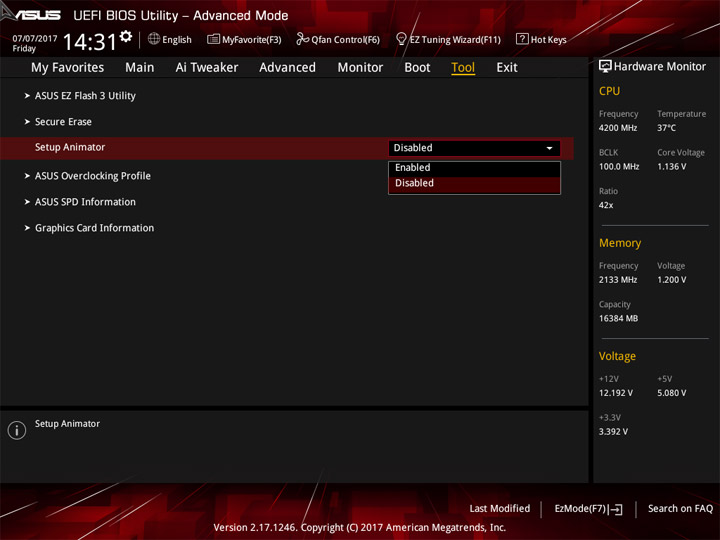This screenshot has width=720, height=540.
Task: Click +3.3V reading 3.392 V
Action: 613,432
